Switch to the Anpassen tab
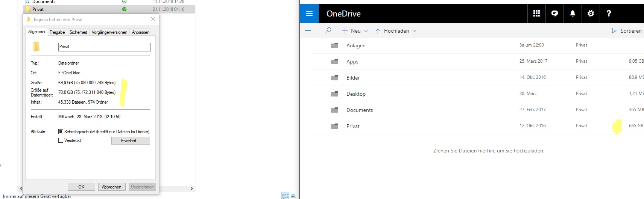Screen dimensions: 644x199 141,32
